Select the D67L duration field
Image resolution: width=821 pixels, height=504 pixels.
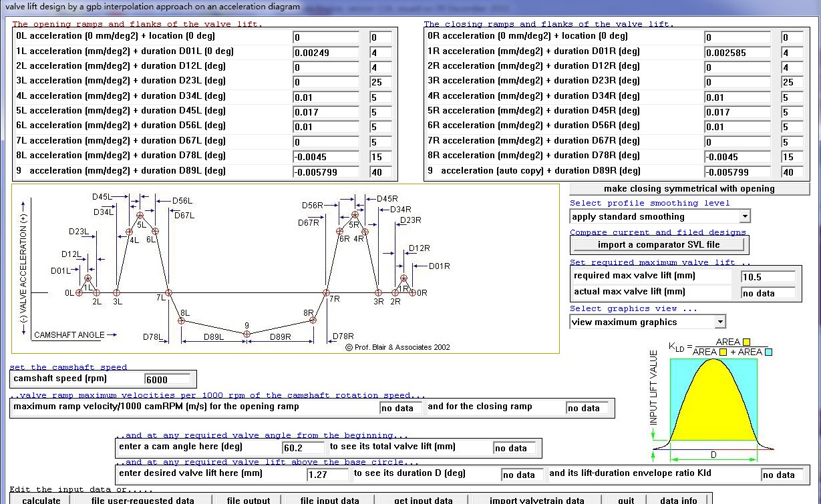[x=381, y=142]
